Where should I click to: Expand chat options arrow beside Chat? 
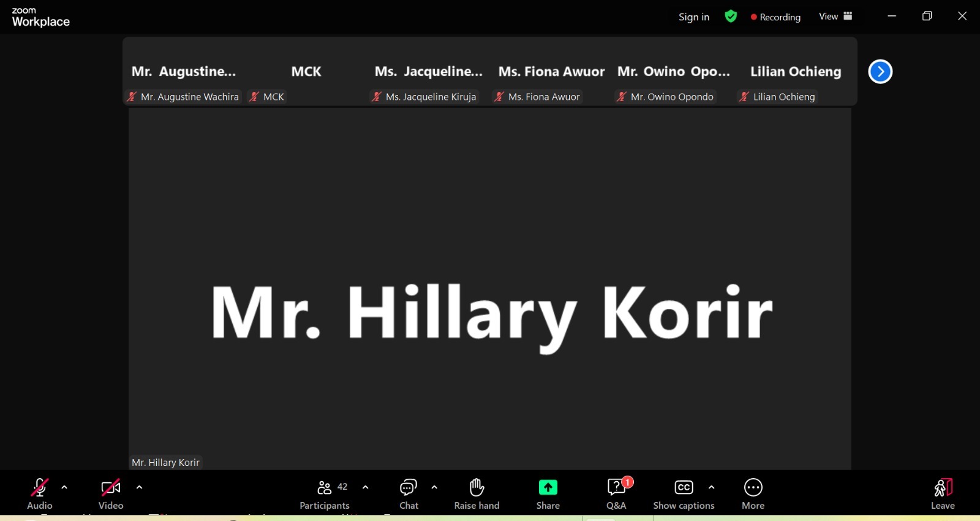point(434,487)
